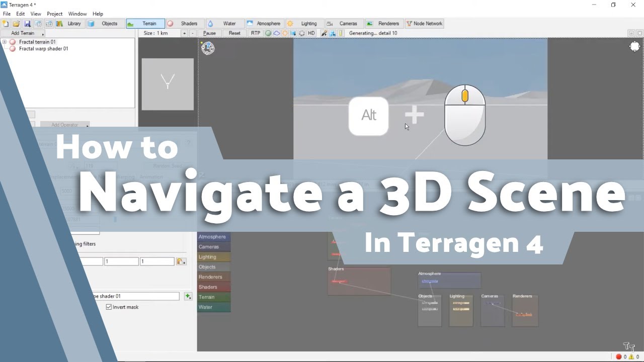Open the Add Terrain dropdown
644x362 pixels.
(x=23, y=33)
